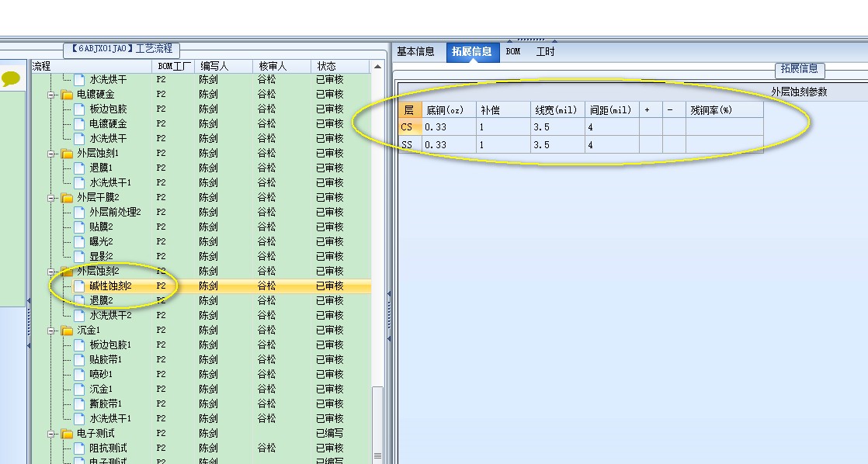Click document icon of 水洗烘干2 step
Image resolution: width=868 pixels, height=464 pixels.
tap(80, 315)
